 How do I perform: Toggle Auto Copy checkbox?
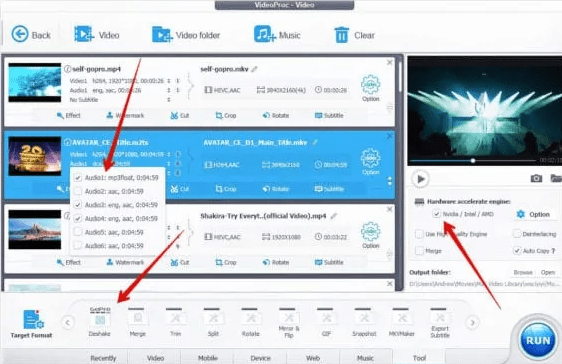pos(516,251)
